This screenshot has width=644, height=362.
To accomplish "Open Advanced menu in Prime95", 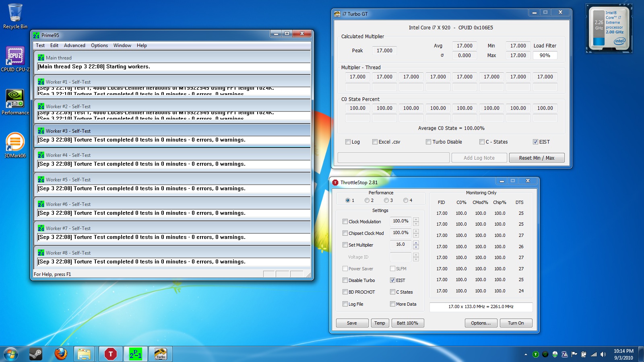I will (74, 45).
